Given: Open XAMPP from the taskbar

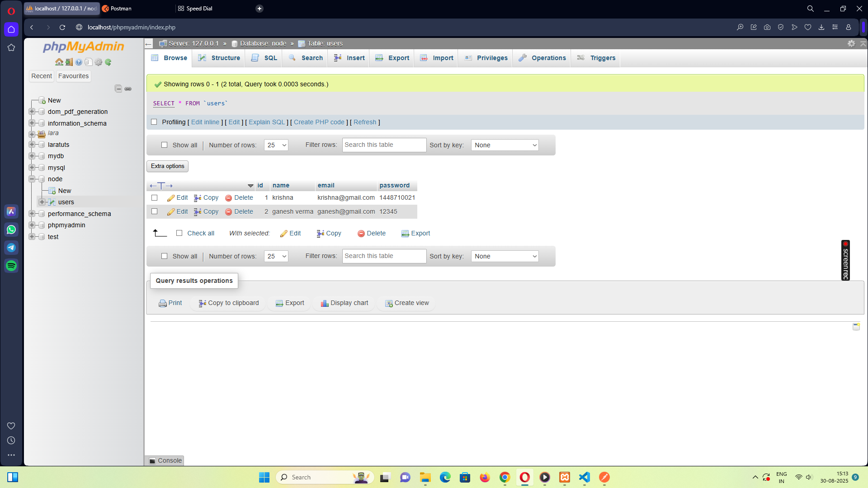Looking at the screenshot, I should point(565,477).
